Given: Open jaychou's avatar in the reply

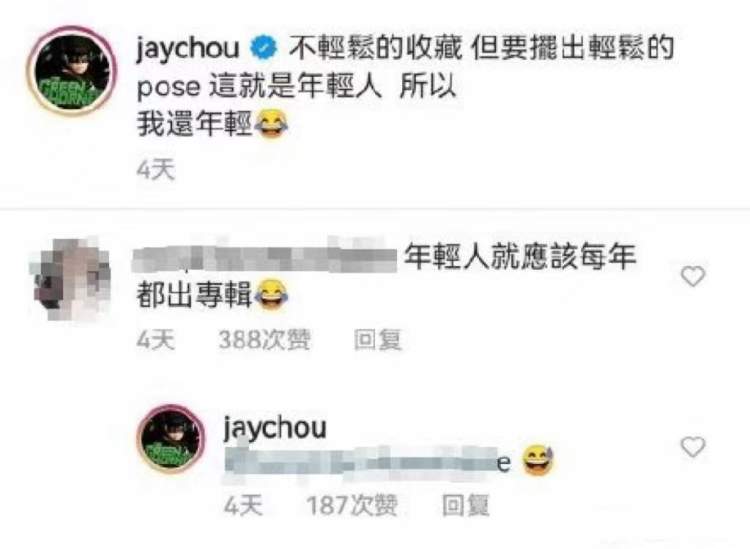Looking at the screenshot, I should (171, 439).
